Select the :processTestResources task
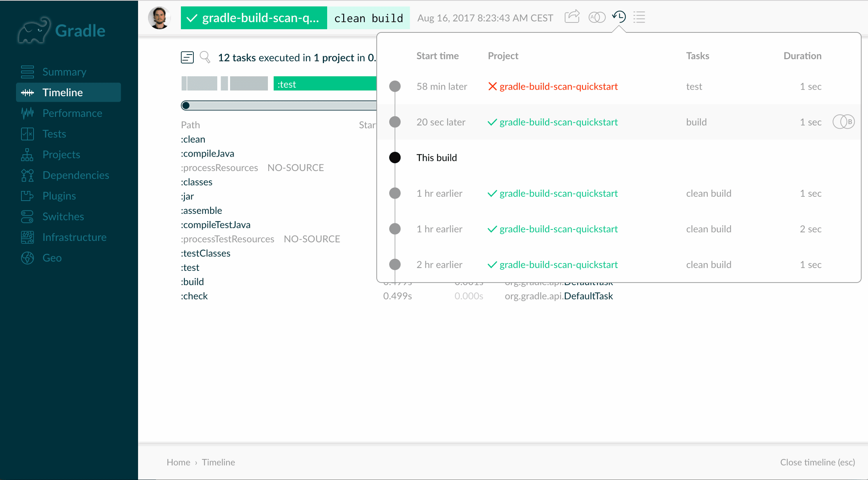This screenshot has height=480, width=868. click(228, 239)
